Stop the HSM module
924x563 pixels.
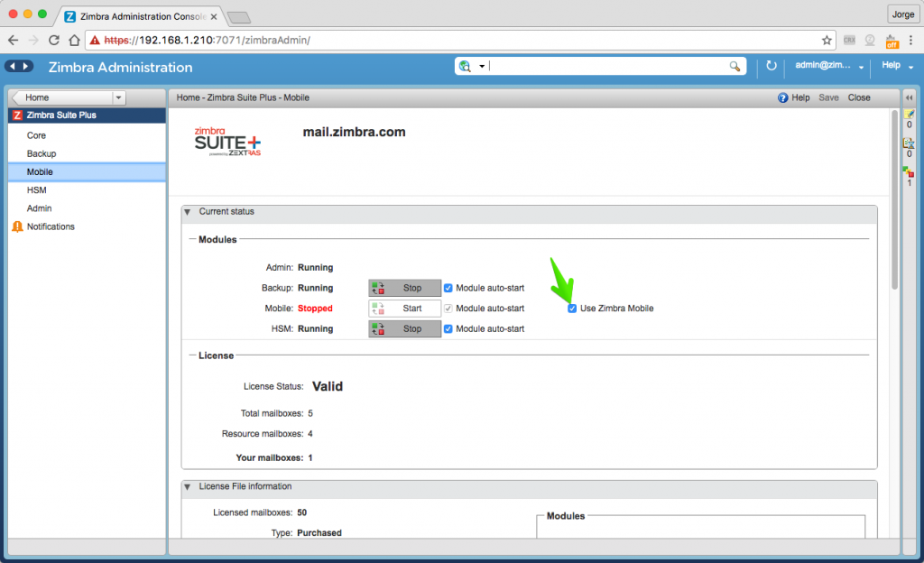pyautogui.click(x=405, y=329)
